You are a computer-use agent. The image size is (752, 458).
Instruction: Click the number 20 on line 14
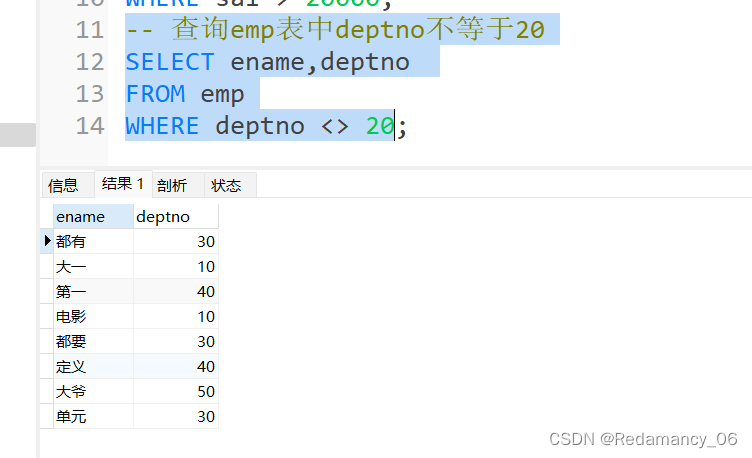pyautogui.click(x=380, y=126)
